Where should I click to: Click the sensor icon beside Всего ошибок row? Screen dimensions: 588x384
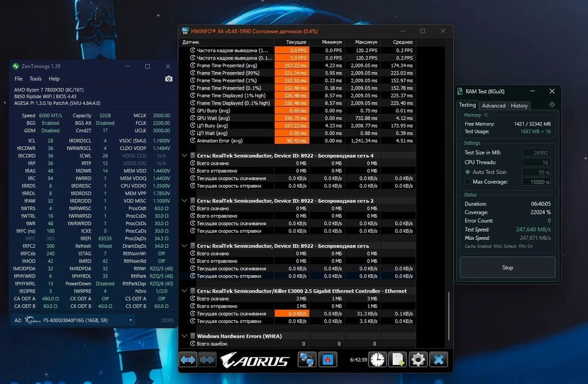coord(193,344)
